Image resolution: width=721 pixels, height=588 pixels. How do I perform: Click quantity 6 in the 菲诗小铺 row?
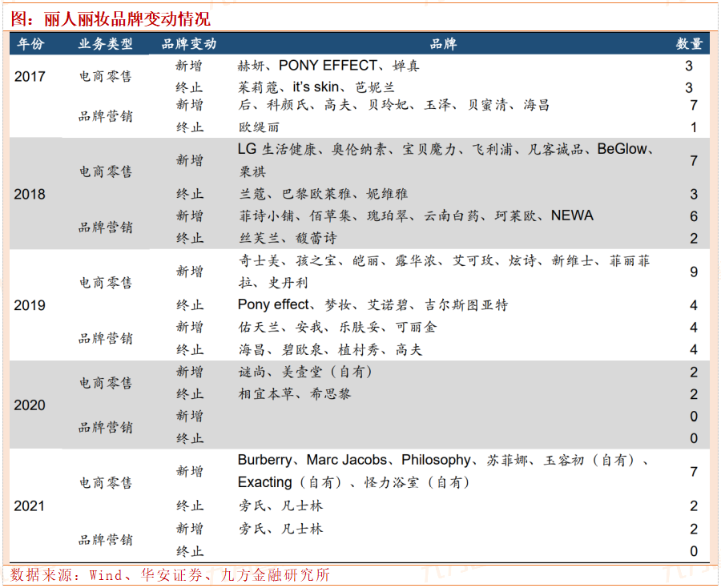click(x=694, y=216)
